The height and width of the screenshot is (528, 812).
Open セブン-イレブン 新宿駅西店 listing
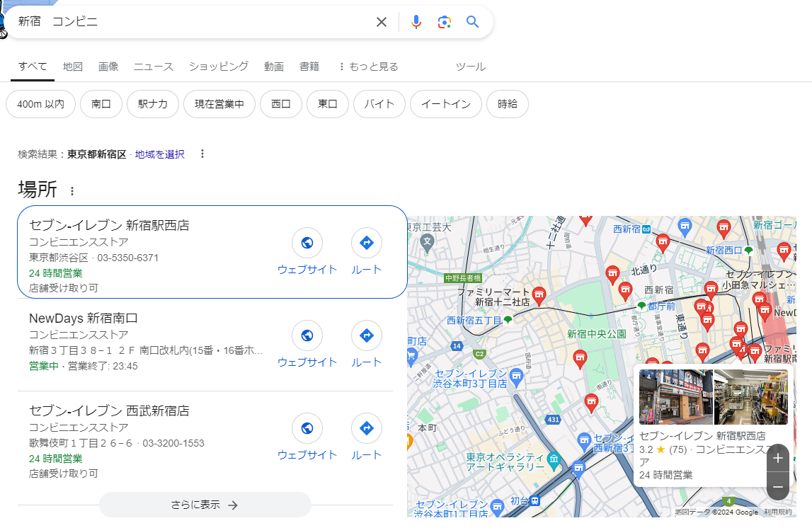coord(109,225)
